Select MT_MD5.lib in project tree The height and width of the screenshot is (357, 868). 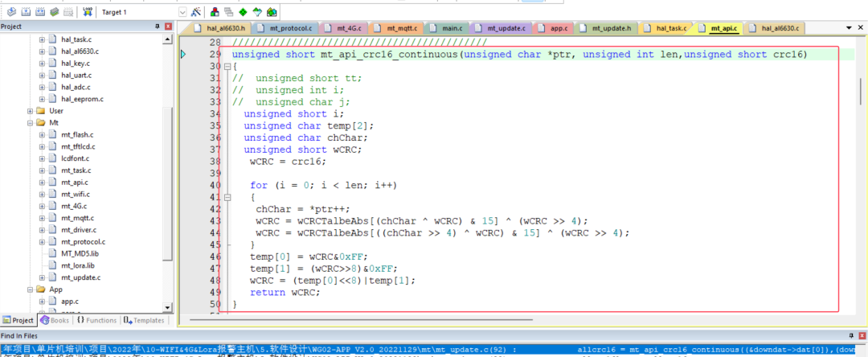click(x=79, y=253)
